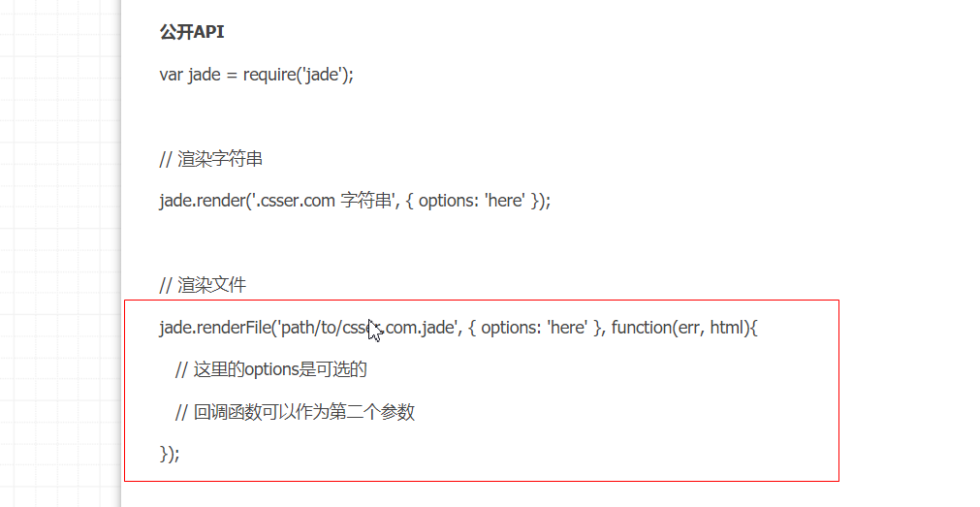Click the jade.renderFile code line

coord(458,327)
